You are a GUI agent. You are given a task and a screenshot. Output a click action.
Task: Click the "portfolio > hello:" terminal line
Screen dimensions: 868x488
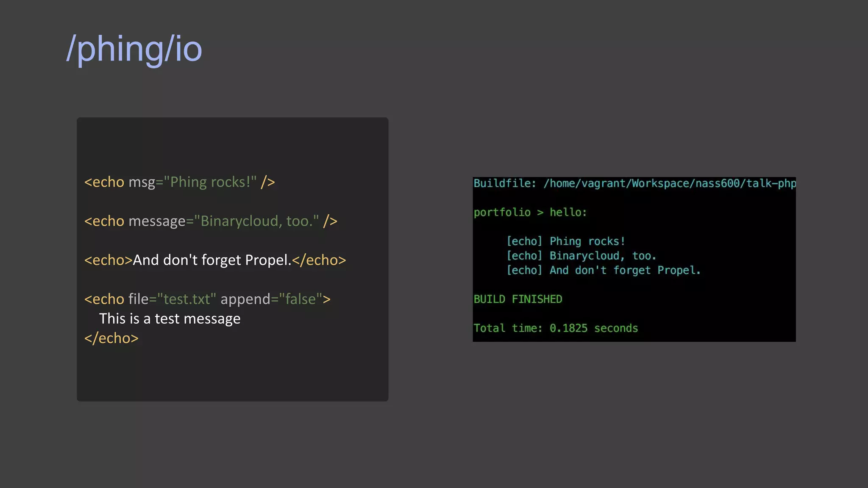[530, 212]
